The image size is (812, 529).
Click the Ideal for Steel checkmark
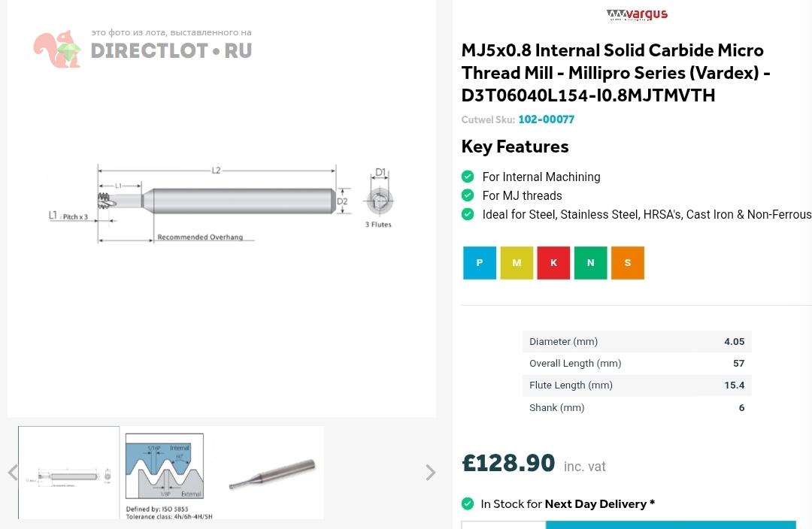pos(468,214)
